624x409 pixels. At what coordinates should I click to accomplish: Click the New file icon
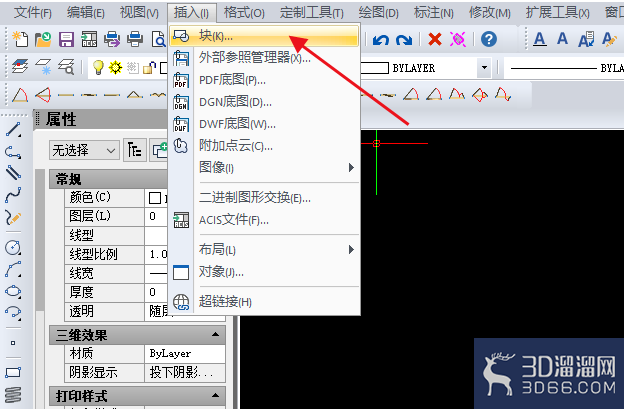(20, 39)
